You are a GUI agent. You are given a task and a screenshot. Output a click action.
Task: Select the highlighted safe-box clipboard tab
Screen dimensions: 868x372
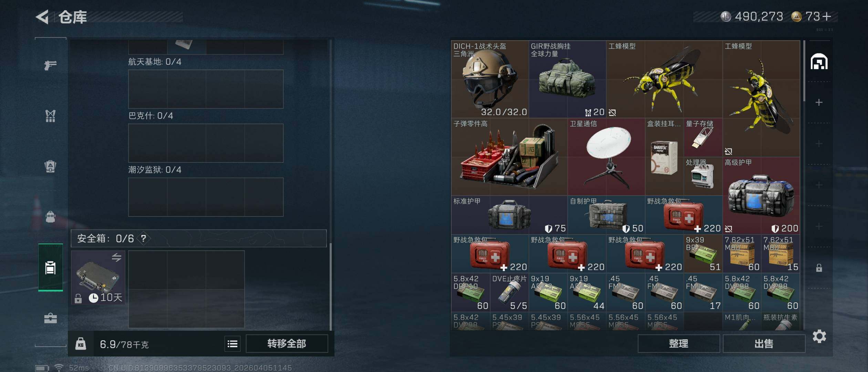click(51, 267)
